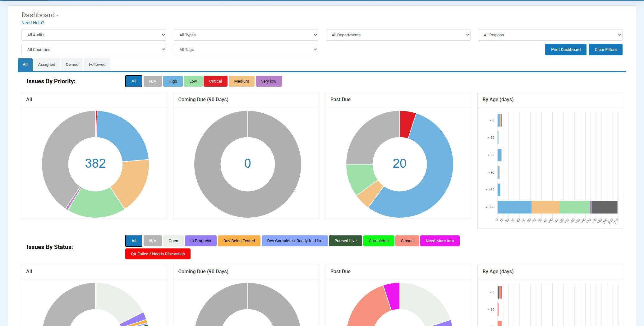The height and width of the screenshot is (326, 644).
Task: Filter by Need More Info status
Action: (x=440, y=241)
